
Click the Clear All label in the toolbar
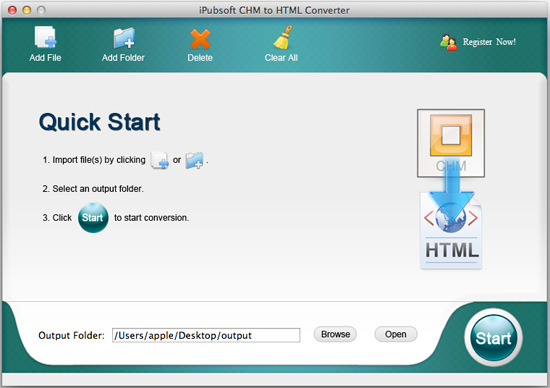(x=281, y=58)
